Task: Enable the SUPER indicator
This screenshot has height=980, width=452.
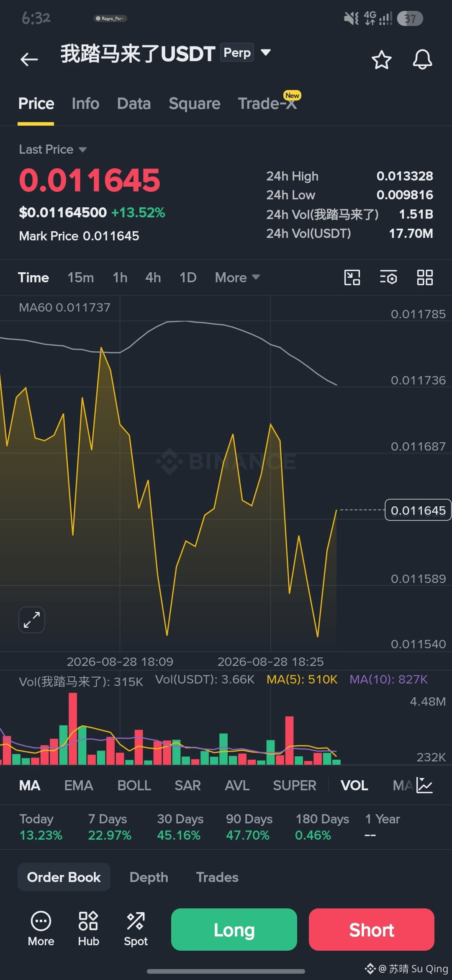Action: (x=295, y=785)
